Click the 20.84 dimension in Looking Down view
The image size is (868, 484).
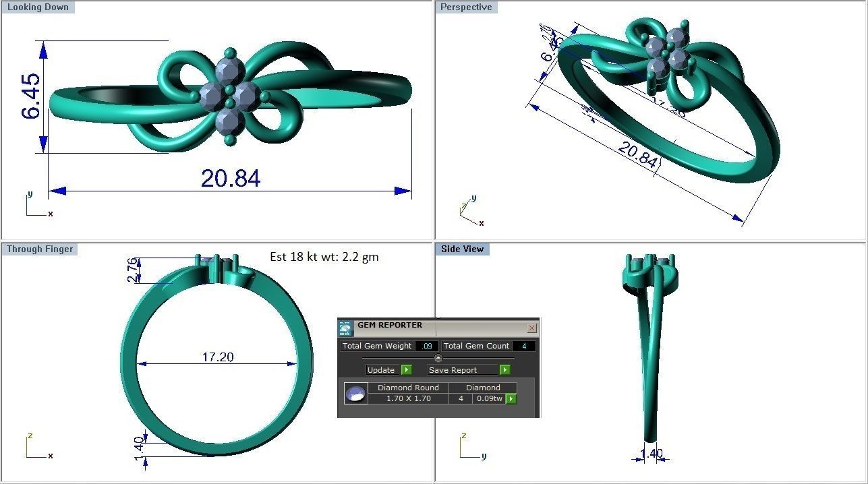(231, 178)
